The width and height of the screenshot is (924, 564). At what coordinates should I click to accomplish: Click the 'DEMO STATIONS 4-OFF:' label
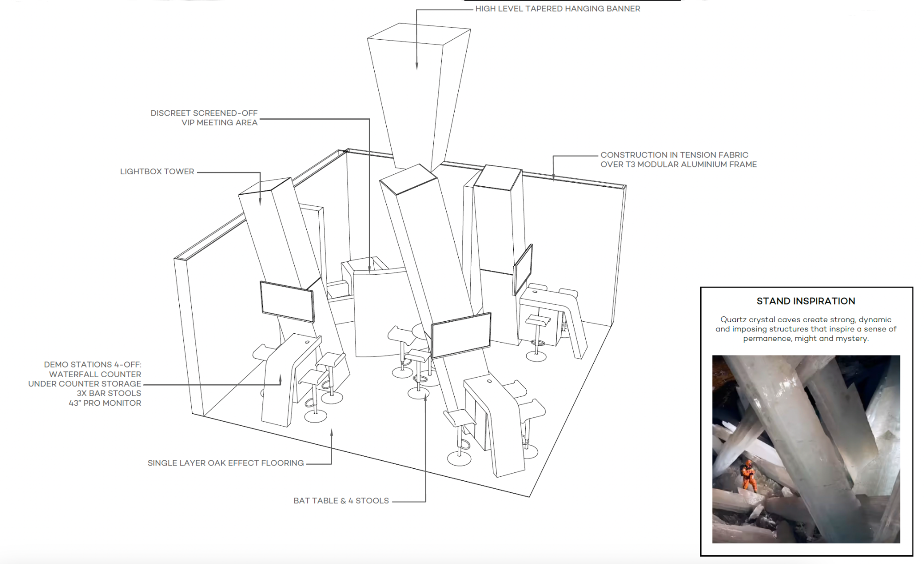point(92,365)
